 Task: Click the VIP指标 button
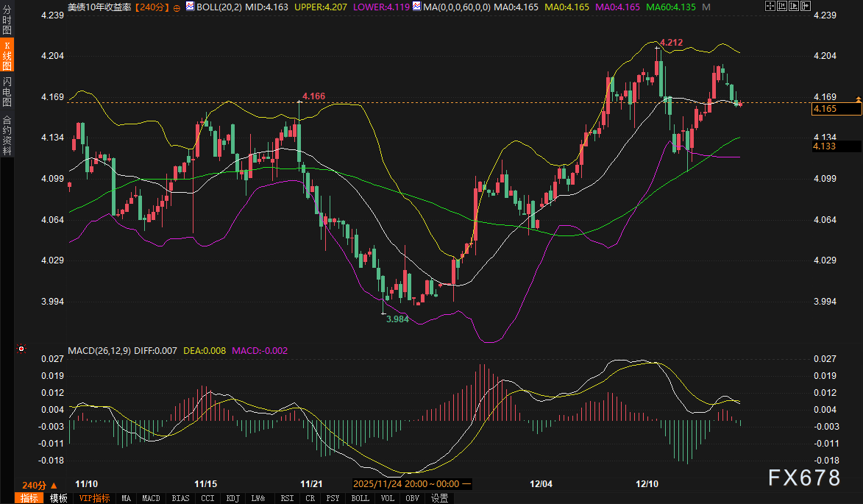[94, 498]
